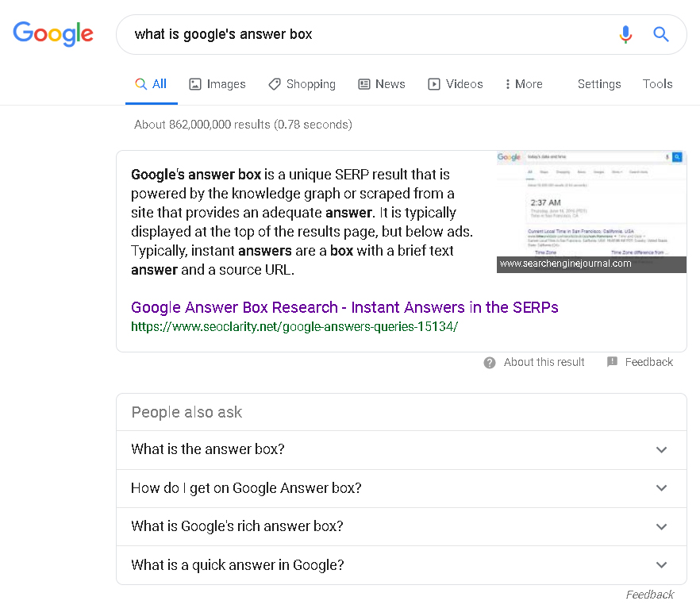Expand "What is a quick answer in Google?"
700x616 pixels.
[x=661, y=565]
